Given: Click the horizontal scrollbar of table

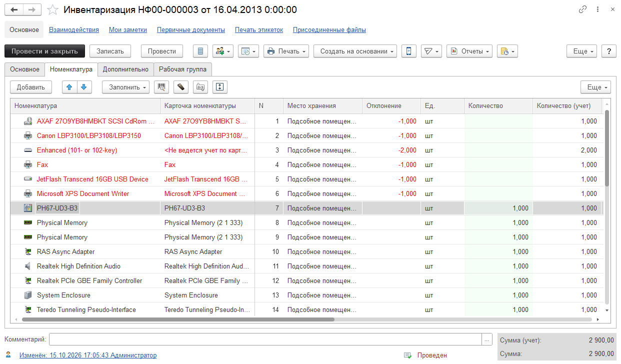Looking at the screenshot, I should tap(178, 319).
